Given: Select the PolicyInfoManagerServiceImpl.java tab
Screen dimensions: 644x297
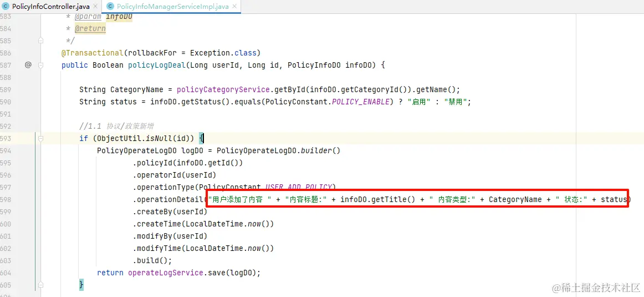Looking at the screenshot, I should click(x=171, y=7).
